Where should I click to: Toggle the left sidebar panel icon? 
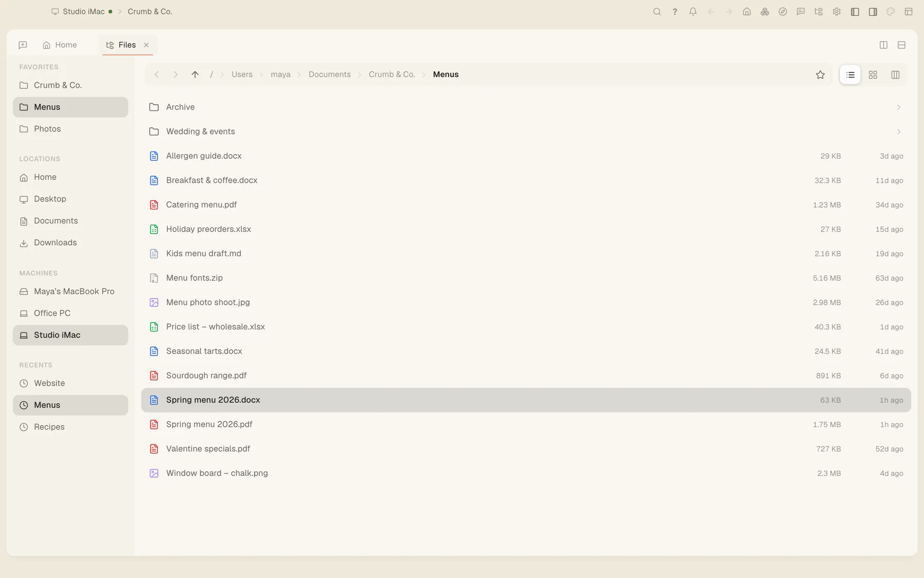pyautogui.click(x=854, y=11)
